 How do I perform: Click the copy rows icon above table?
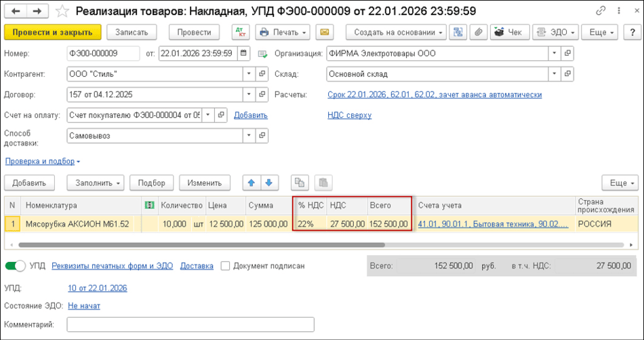point(299,183)
